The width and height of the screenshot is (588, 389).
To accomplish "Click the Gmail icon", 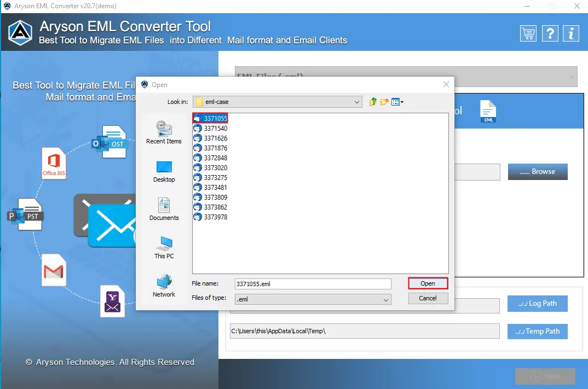I will click(x=54, y=270).
